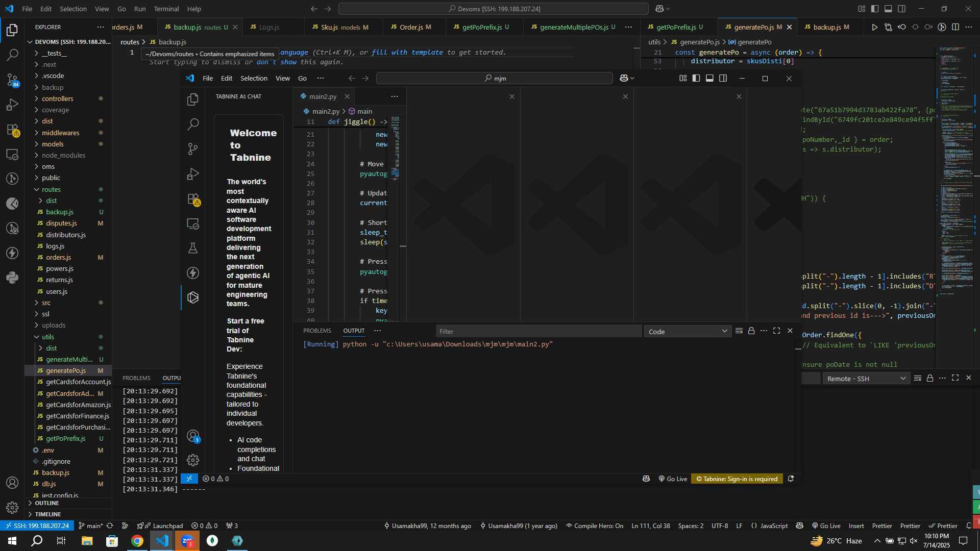Open Python icon in main activity bar
Screen dimensions: 980x551
[12, 278]
